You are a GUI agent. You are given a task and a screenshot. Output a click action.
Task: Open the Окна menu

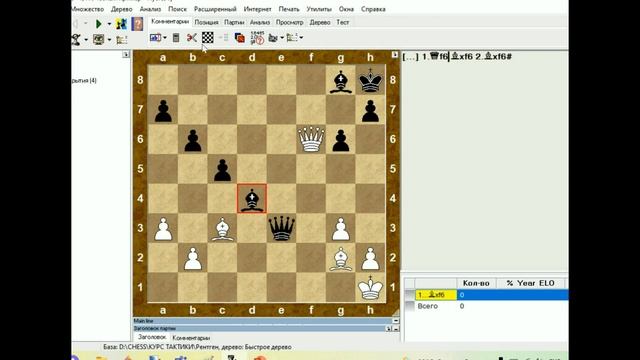click(346, 9)
